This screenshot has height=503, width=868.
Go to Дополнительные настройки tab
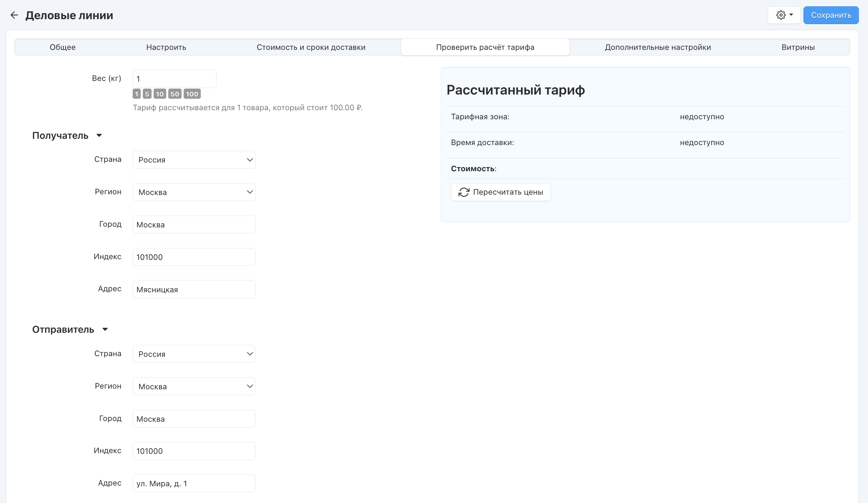[x=658, y=47]
